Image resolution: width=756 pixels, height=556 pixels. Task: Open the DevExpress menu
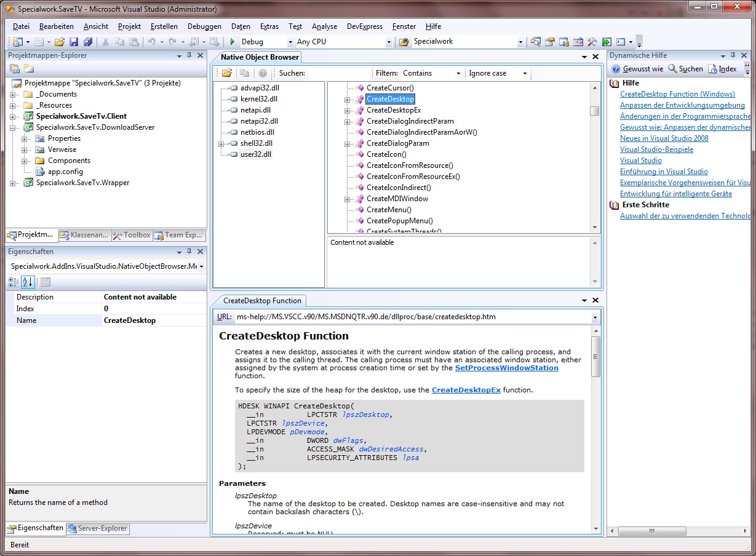(365, 26)
